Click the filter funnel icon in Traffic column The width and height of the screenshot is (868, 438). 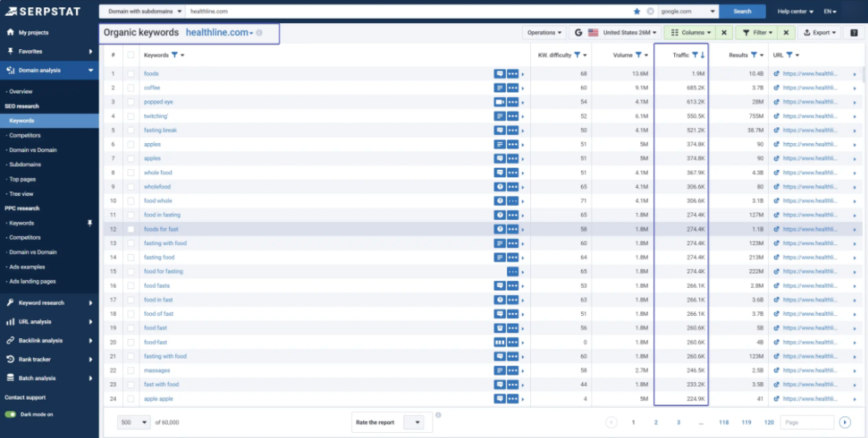[694, 55]
